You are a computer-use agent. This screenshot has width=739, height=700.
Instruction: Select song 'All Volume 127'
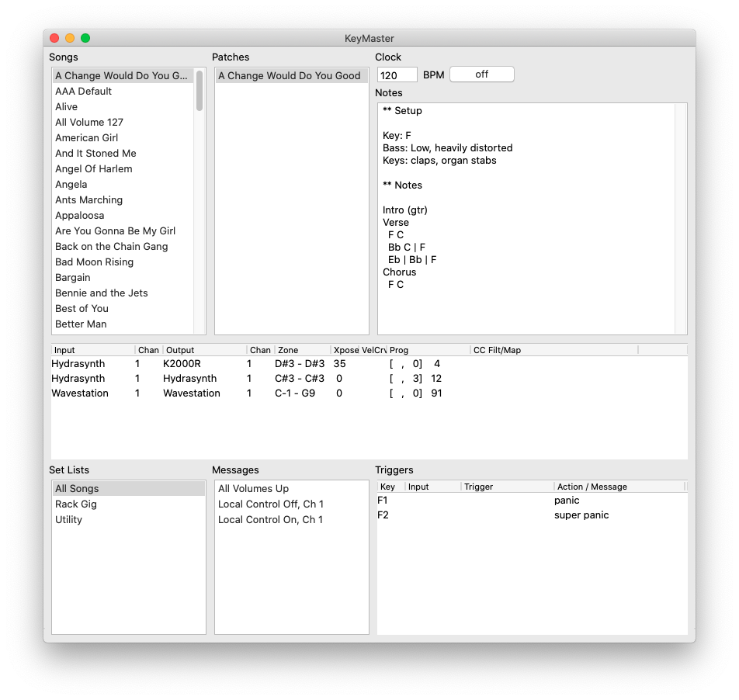(x=123, y=123)
